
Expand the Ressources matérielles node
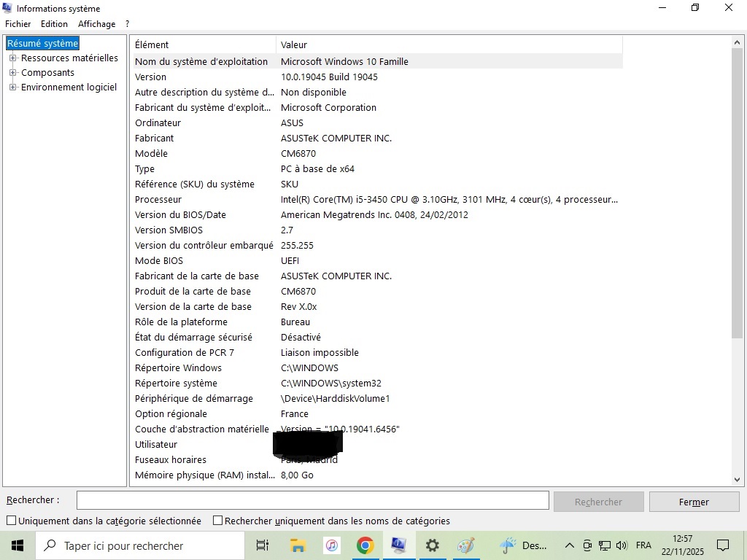(13, 58)
